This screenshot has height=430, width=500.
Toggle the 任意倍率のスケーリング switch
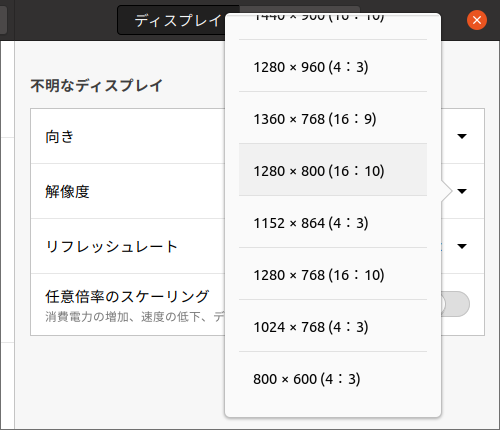455,304
